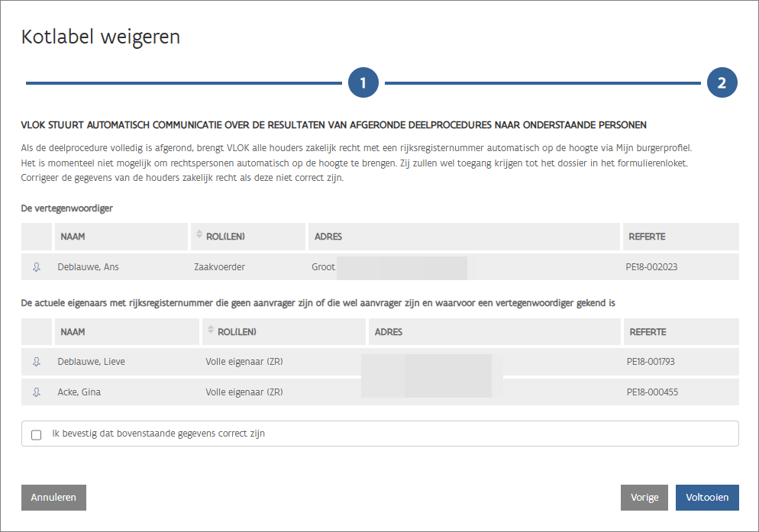This screenshot has width=759, height=532.
Task: Click the Zaakvoerder role cell
Action: point(219,267)
